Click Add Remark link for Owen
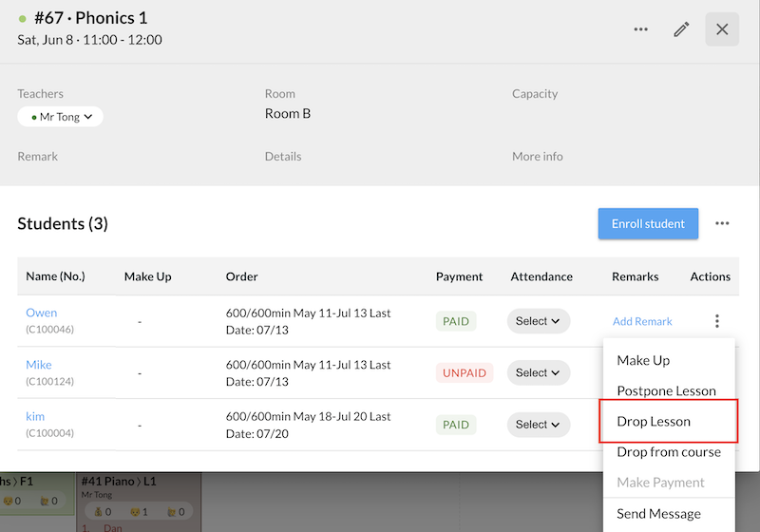This screenshot has height=532, width=760. pyautogui.click(x=642, y=321)
